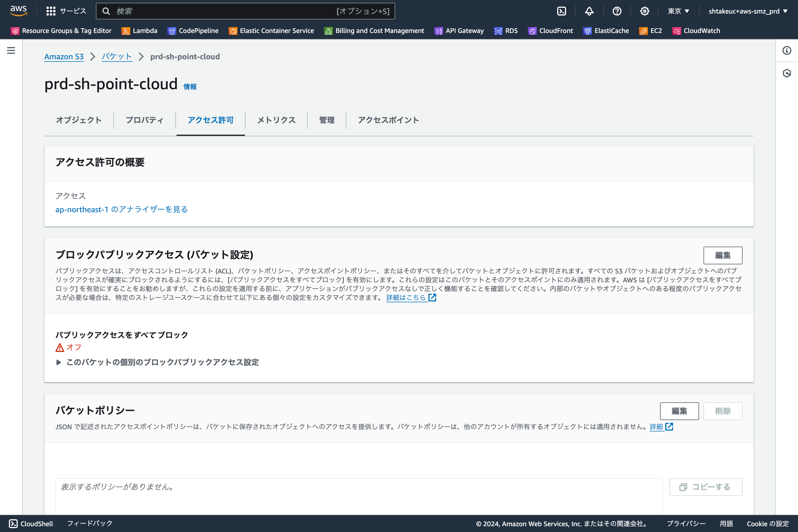Open the EC2 service shortcut
The width and height of the screenshot is (798, 532).
click(650, 31)
